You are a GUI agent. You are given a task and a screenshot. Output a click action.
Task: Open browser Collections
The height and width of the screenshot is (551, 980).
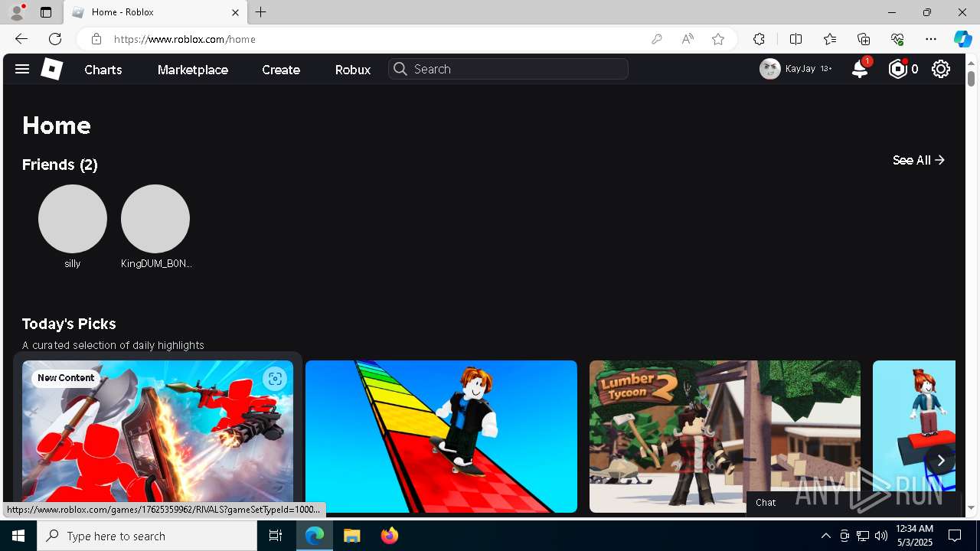coord(864,39)
